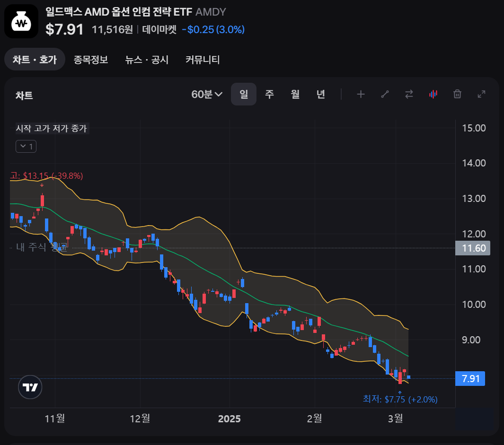504x445 pixels.
Task: Select the 월 (monthly) timeframe
Action: click(295, 94)
